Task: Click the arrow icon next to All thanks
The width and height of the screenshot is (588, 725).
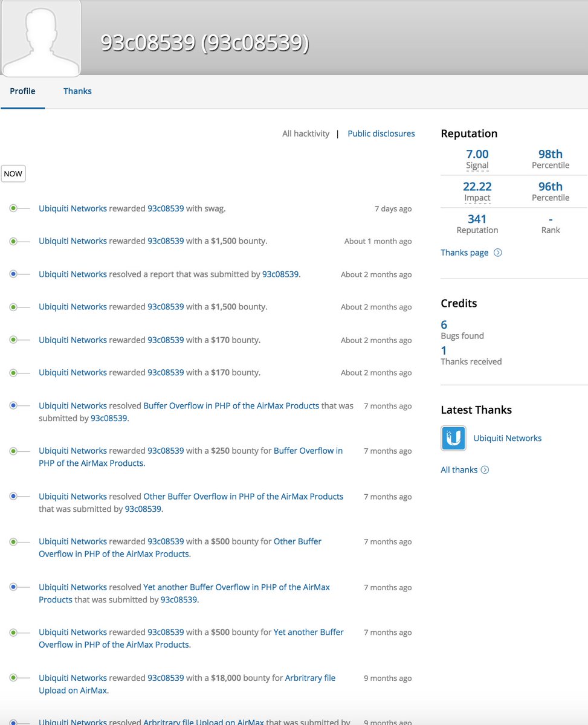Action: 485,469
